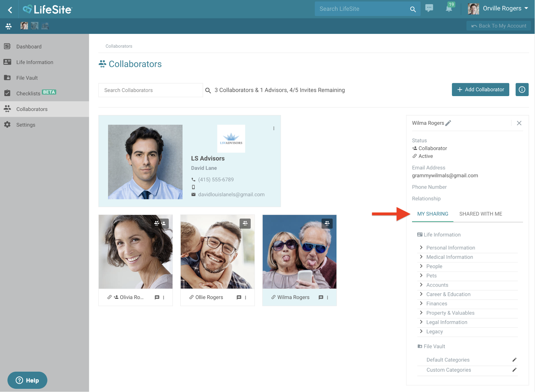Click the Search Collaborators field

[151, 90]
